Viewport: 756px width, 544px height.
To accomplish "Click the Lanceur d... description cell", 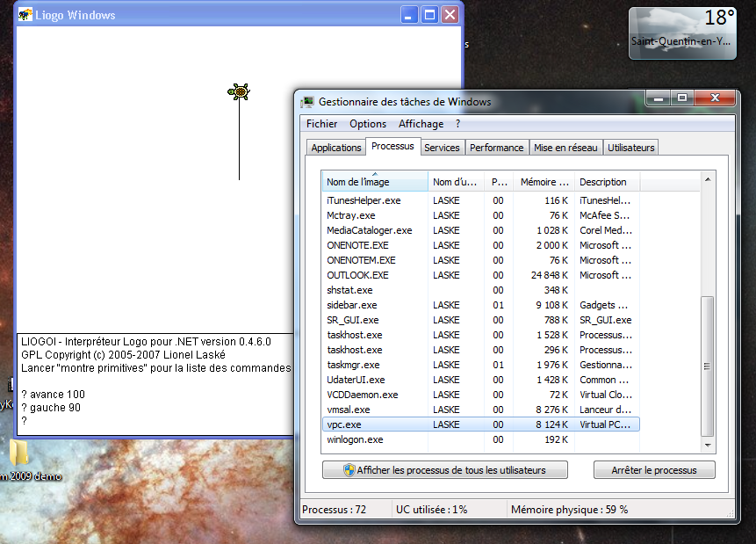I will [x=605, y=410].
